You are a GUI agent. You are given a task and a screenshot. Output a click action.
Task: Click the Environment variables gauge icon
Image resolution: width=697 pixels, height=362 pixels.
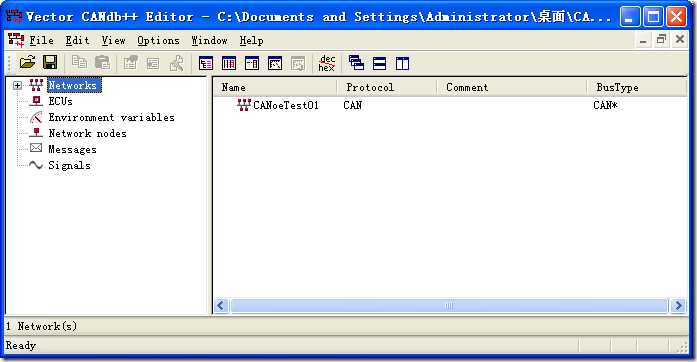click(36, 117)
